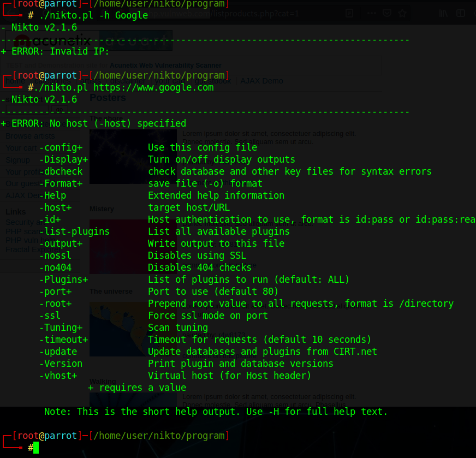Open Library icon in background browser toolbar
The height and width of the screenshot is (458, 476).
(x=443, y=13)
